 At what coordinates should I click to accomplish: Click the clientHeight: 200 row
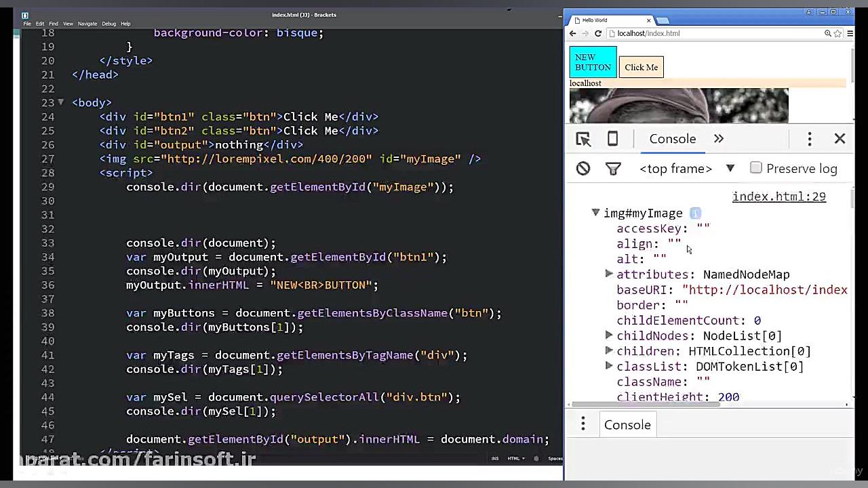pos(678,396)
